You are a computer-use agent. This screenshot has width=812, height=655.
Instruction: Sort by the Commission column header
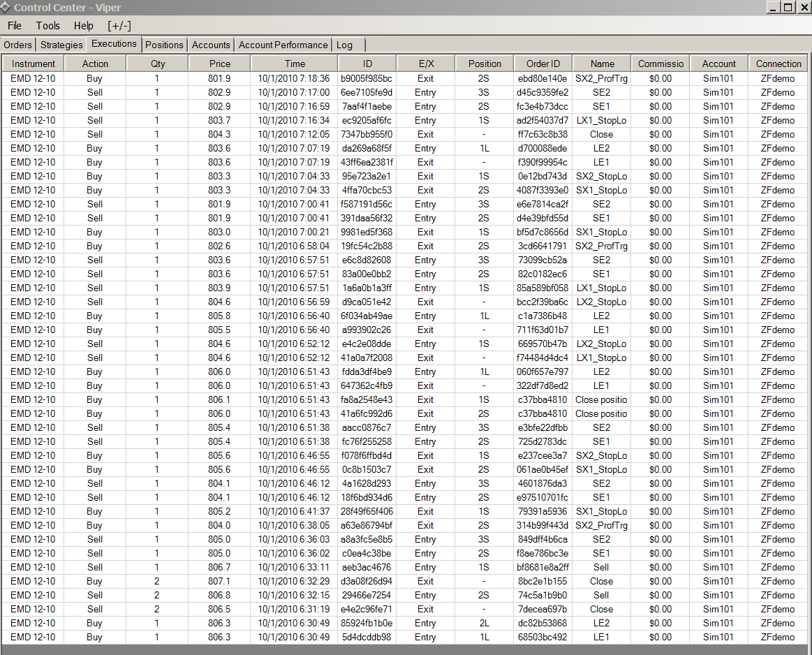point(660,64)
